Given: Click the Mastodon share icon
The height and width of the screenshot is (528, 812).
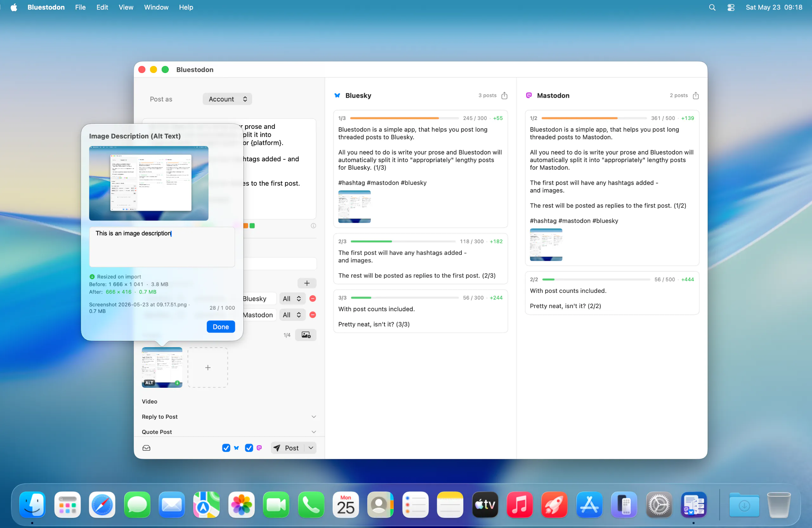Looking at the screenshot, I should 696,96.
